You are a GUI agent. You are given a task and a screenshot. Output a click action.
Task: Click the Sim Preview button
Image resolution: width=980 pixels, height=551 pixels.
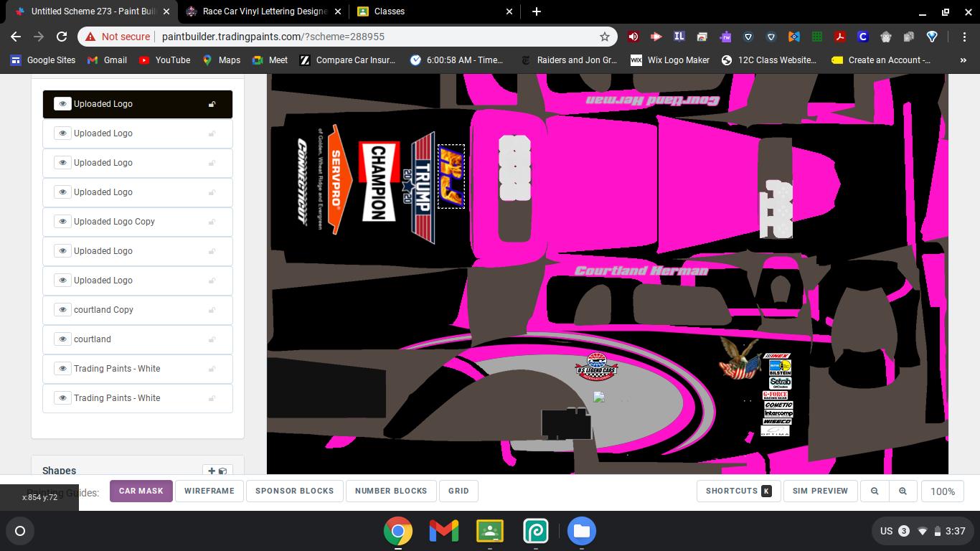click(820, 491)
